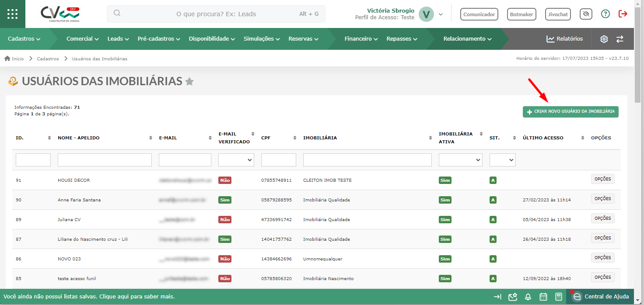The height and width of the screenshot is (305, 644).
Task: Click the Nome - Apelido filter field
Action: click(105, 160)
